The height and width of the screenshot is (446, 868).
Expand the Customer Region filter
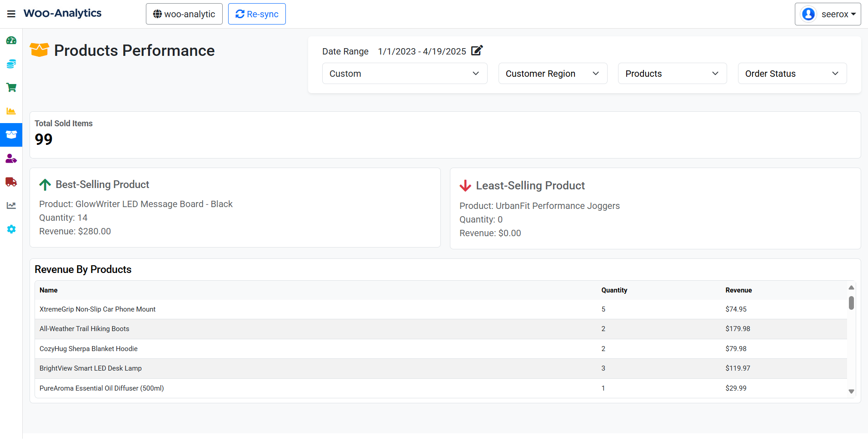[552, 73]
